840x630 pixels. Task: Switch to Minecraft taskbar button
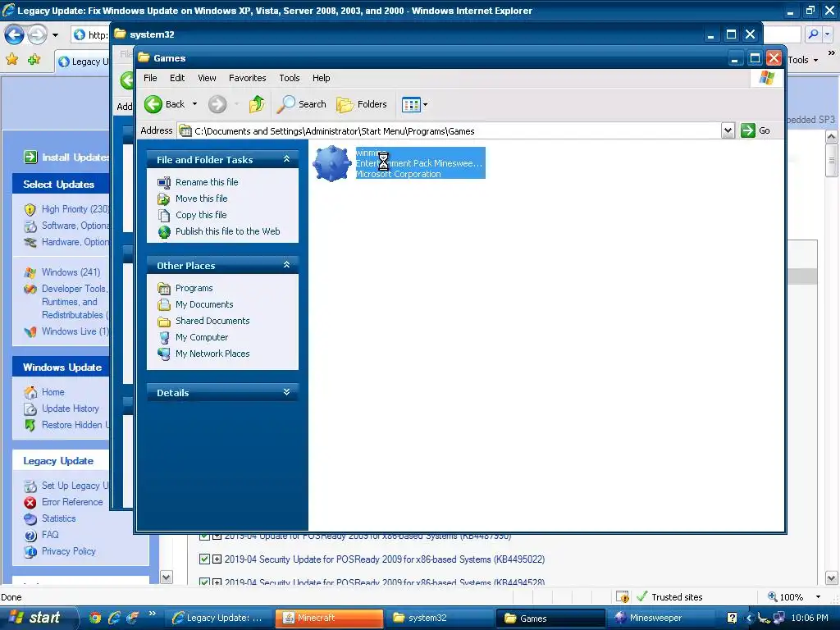click(x=330, y=618)
